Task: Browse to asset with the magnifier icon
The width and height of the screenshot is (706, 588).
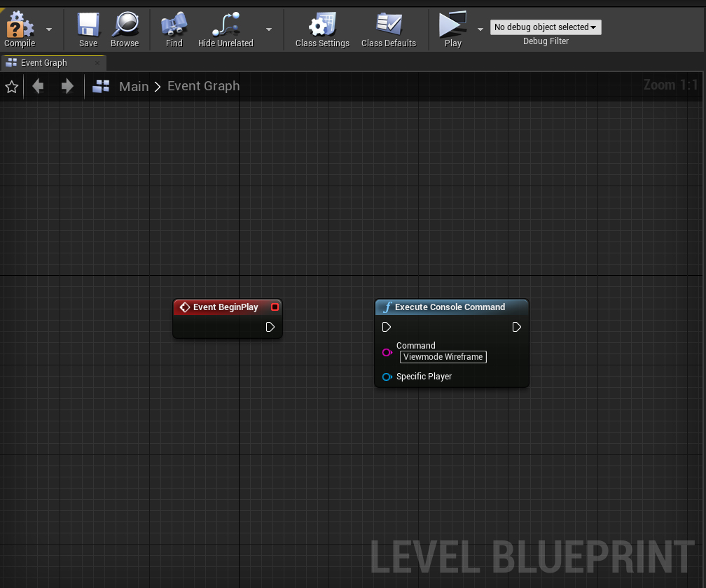Action: (125, 29)
